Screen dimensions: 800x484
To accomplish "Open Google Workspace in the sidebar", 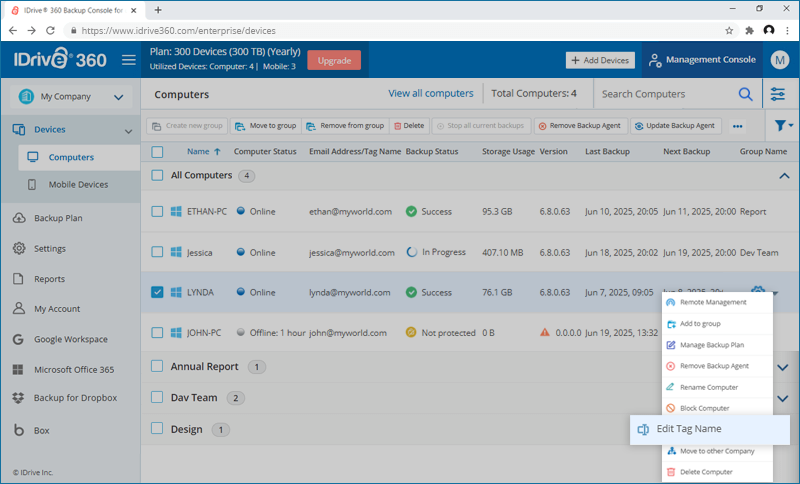I will coord(70,339).
